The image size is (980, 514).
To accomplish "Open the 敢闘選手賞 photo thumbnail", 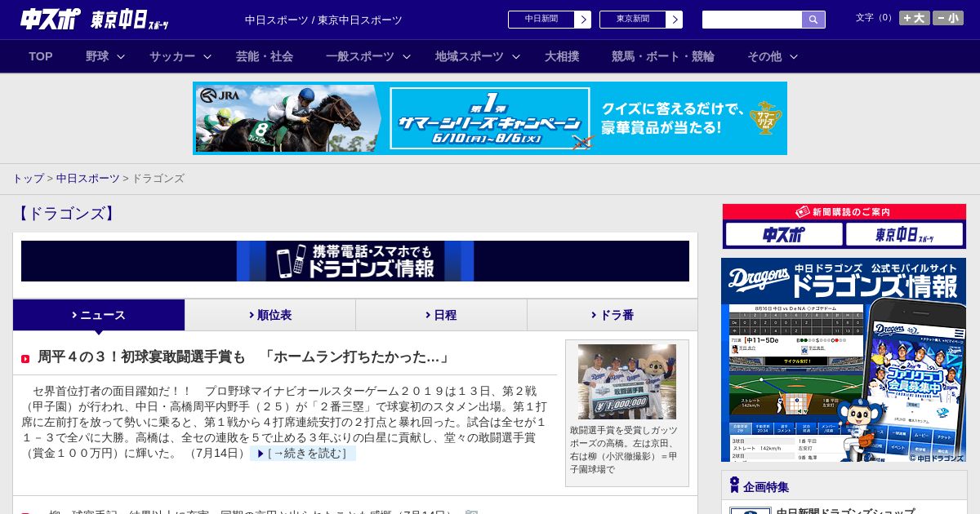I will [x=627, y=382].
